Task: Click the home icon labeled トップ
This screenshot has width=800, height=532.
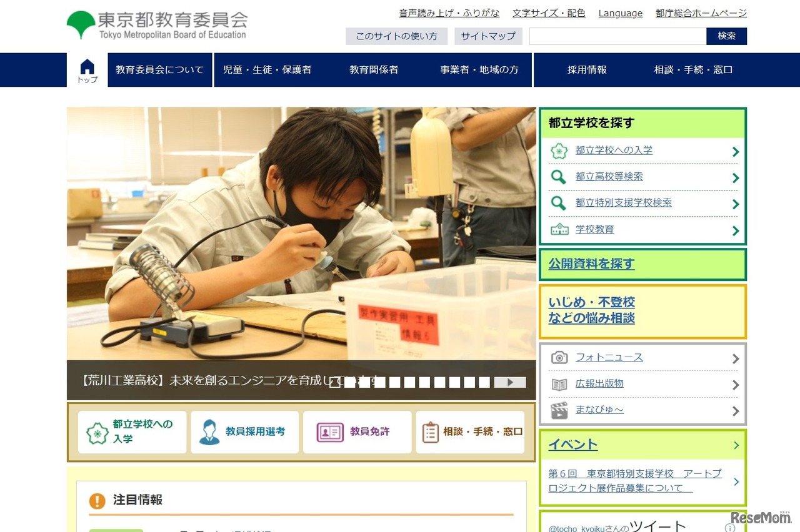Action: (87, 71)
